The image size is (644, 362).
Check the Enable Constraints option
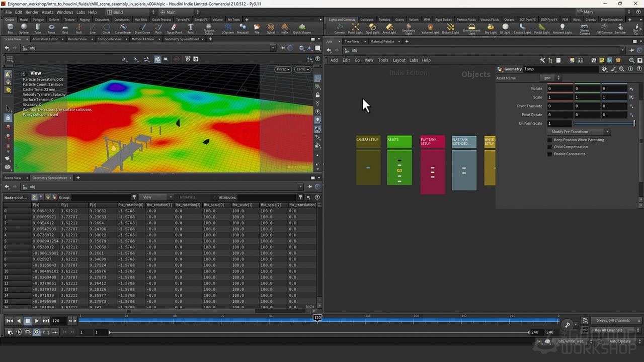(x=549, y=154)
